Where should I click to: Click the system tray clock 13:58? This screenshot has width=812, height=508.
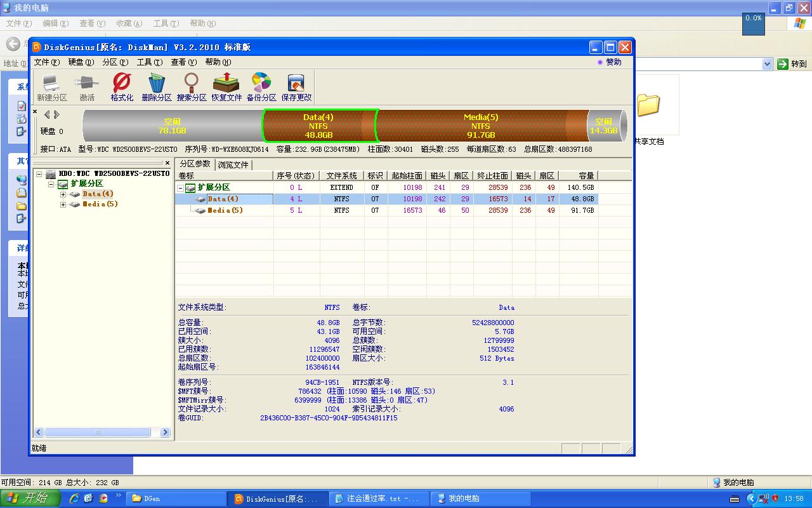coord(794,498)
